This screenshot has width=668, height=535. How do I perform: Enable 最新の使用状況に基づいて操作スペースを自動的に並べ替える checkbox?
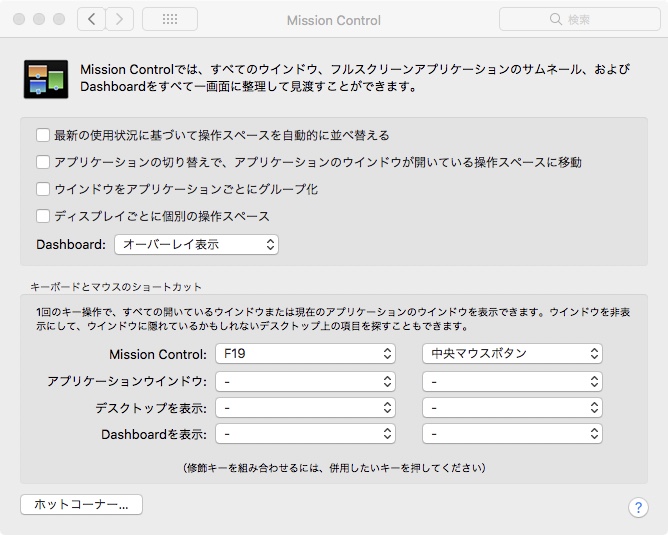click(x=43, y=135)
